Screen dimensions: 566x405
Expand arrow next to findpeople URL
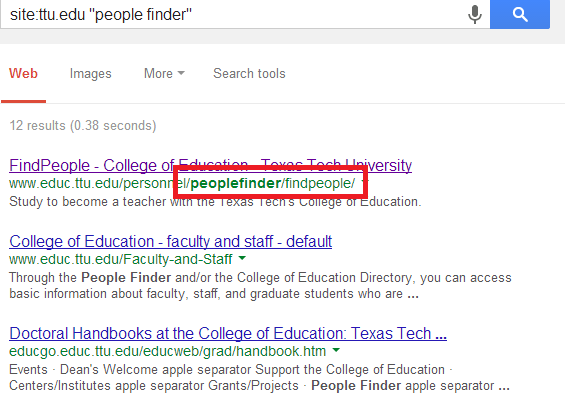tap(364, 182)
